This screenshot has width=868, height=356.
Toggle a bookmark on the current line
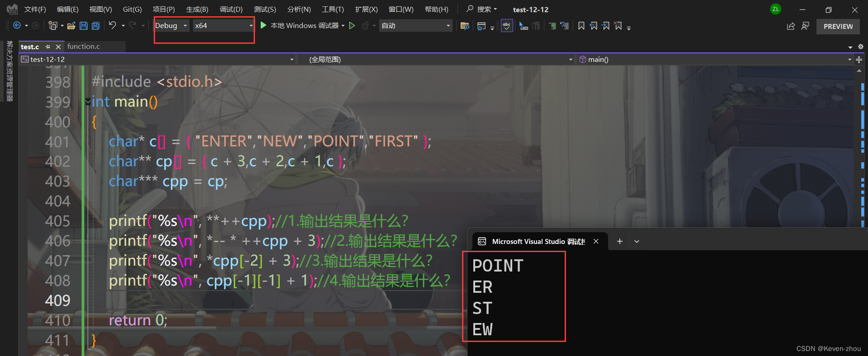pyautogui.click(x=581, y=26)
